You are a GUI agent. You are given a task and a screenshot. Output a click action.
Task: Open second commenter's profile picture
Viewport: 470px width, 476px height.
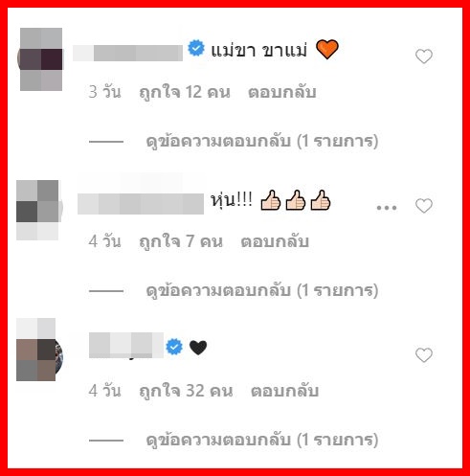point(39,210)
